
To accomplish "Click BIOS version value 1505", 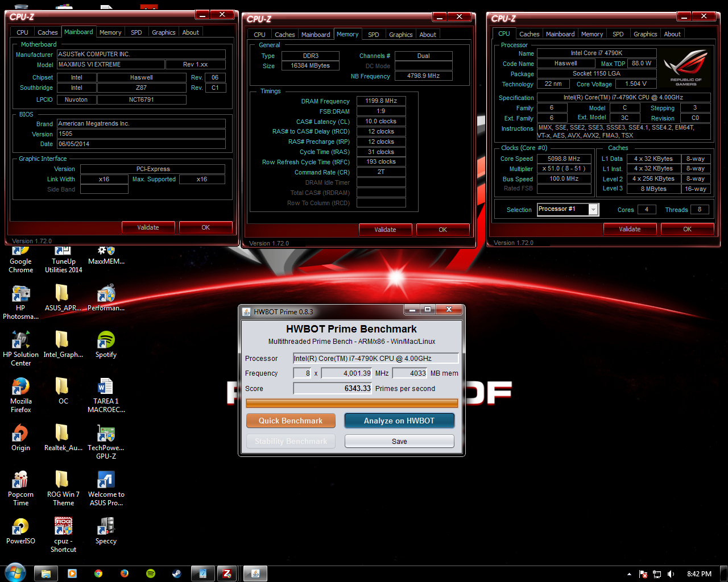I will (141, 134).
